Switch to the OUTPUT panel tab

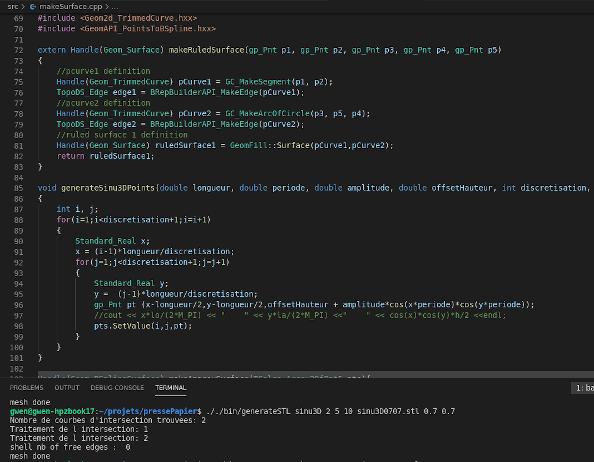click(67, 387)
